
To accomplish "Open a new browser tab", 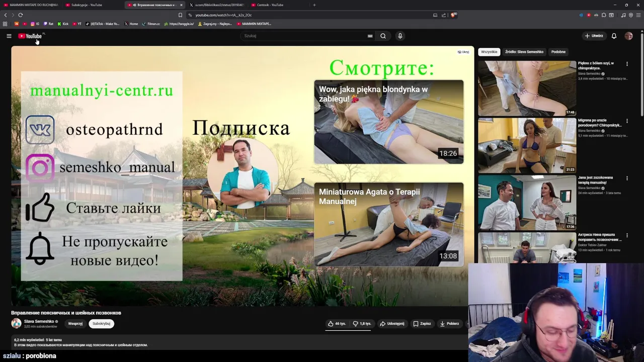I will [x=314, y=5].
